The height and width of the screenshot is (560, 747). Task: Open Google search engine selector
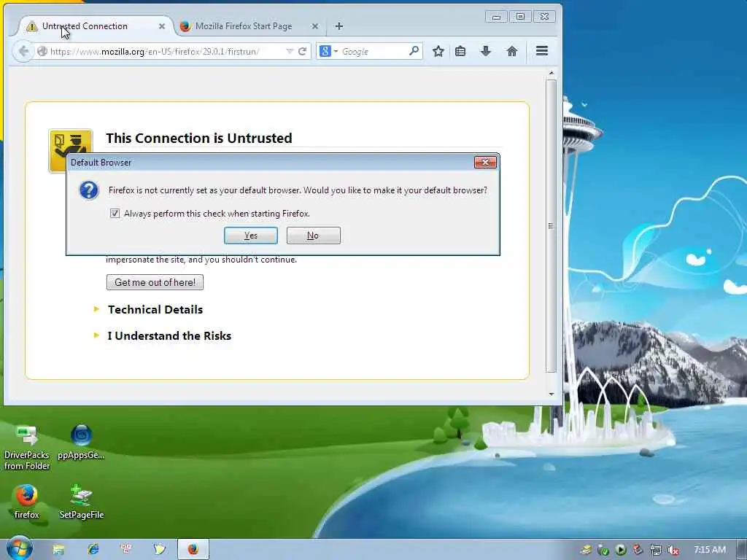coord(329,51)
